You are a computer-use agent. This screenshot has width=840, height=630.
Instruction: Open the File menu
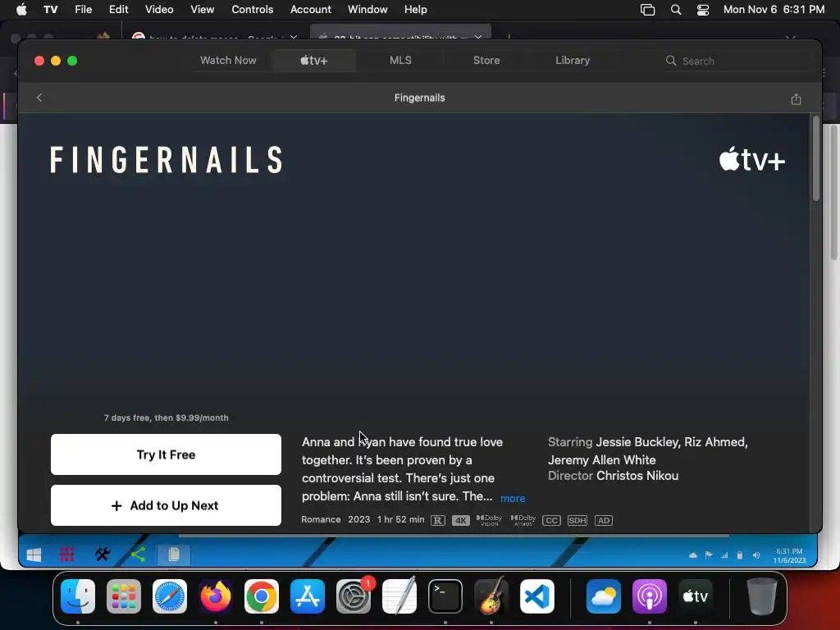click(x=83, y=9)
